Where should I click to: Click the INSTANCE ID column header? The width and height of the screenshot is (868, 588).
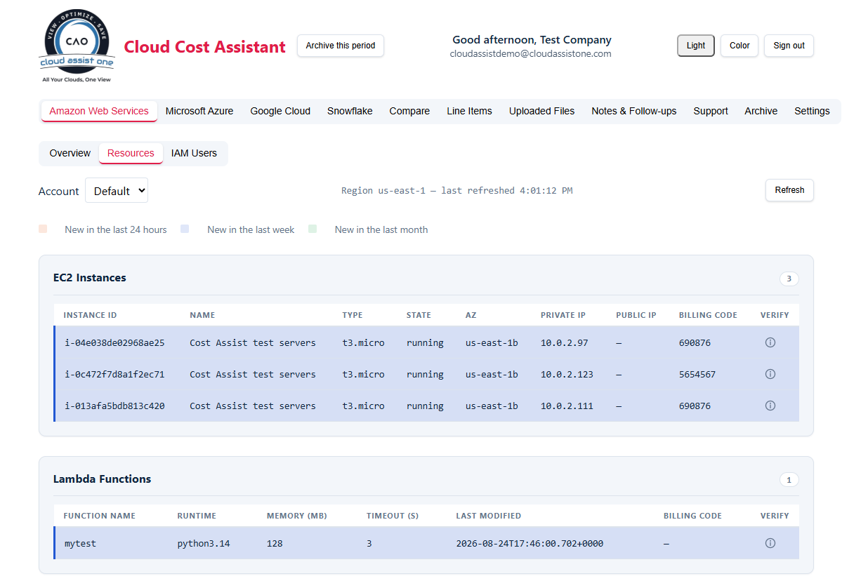(90, 315)
